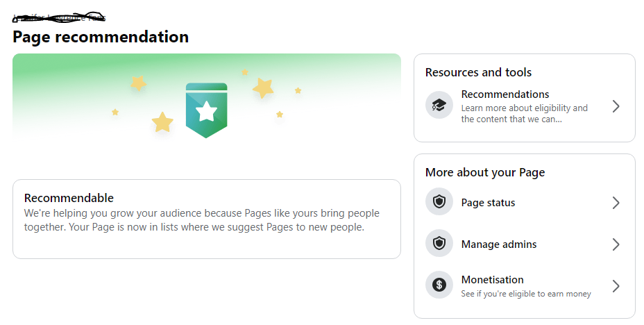Viewport: 644px width, 325px height.
Task: Open the Monetisation label
Action: pyautogui.click(x=493, y=279)
